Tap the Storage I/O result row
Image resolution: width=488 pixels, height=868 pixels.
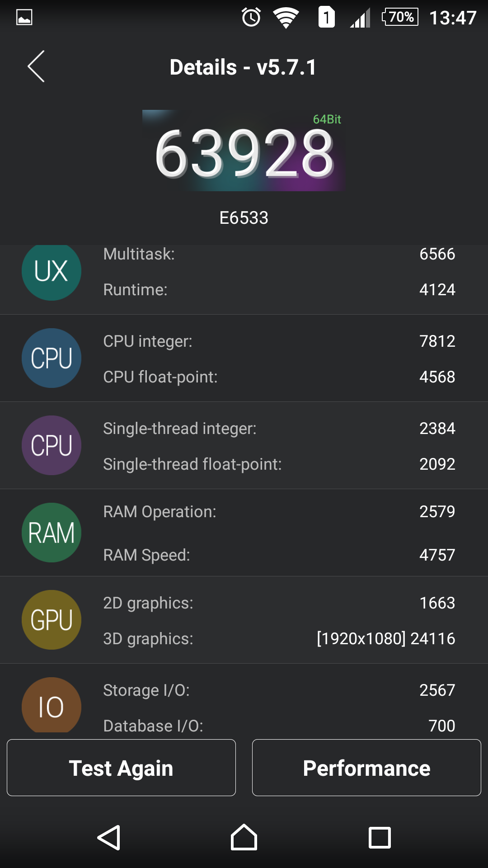pyautogui.click(x=279, y=690)
